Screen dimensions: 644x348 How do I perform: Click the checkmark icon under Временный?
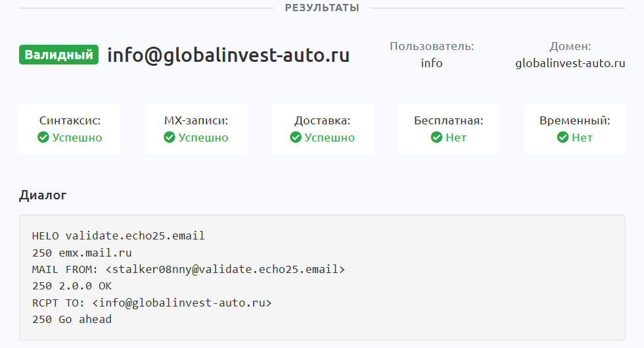(563, 137)
